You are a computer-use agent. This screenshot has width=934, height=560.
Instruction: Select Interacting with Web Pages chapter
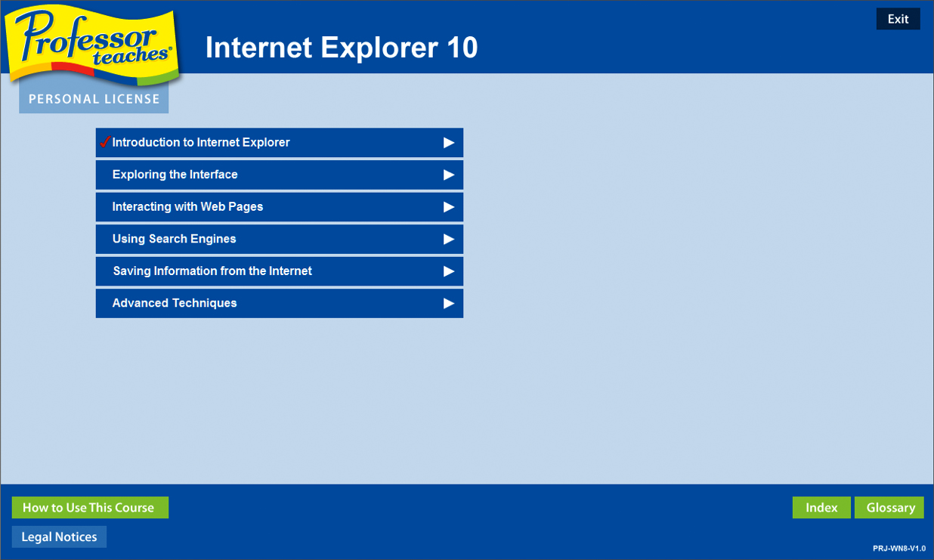click(279, 206)
